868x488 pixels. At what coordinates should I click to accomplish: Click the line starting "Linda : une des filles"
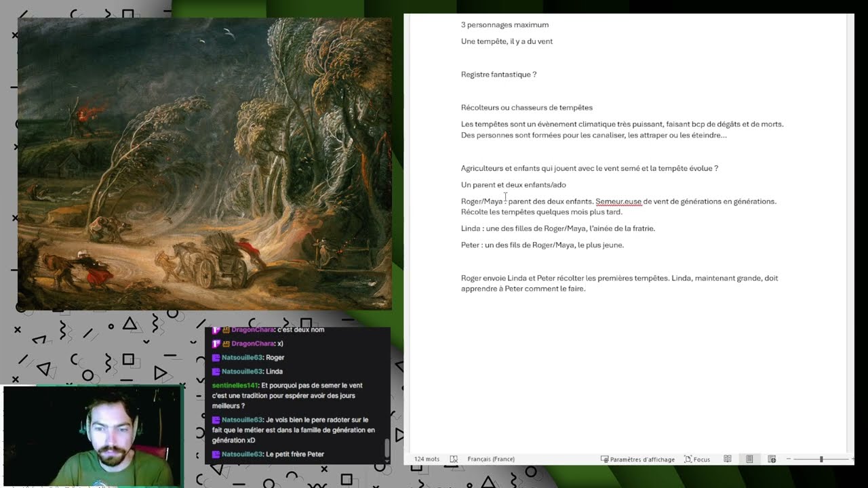[558, 228]
